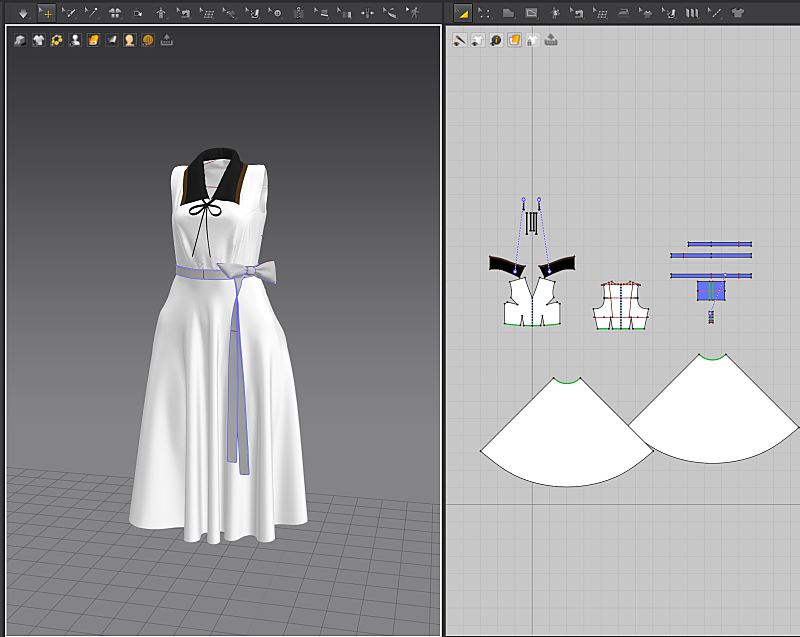The height and width of the screenshot is (637, 800).
Task: Click the Simulate down-arrow tool in 3D toolbar
Action: point(23,13)
